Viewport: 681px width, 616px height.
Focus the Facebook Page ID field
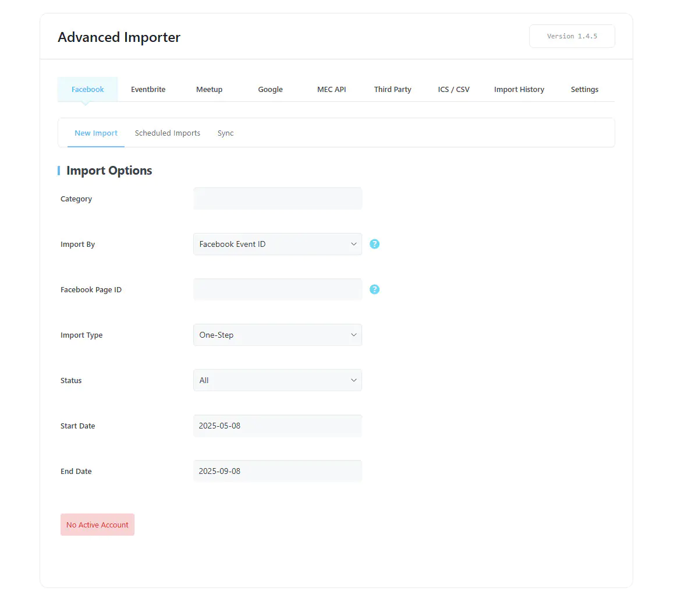[x=278, y=289]
